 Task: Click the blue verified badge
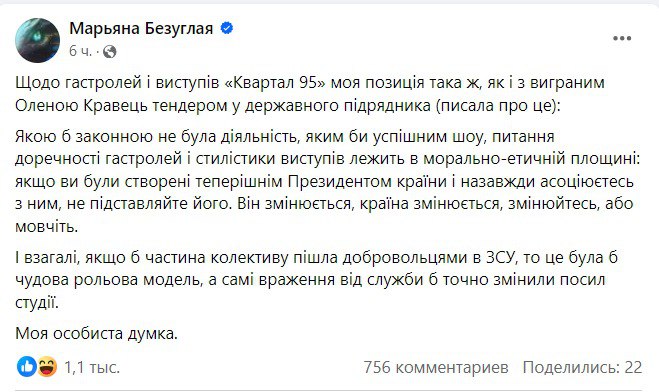pyautogui.click(x=227, y=29)
